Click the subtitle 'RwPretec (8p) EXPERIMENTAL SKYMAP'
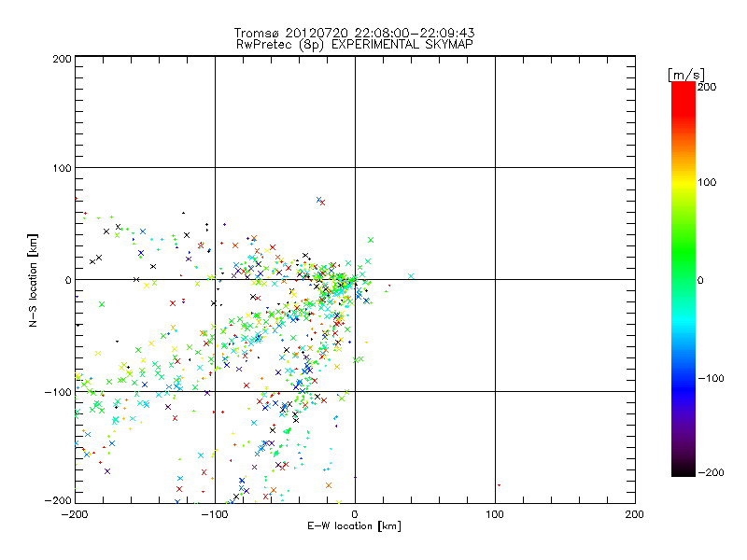The height and width of the screenshot is (560, 747). [x=355, y=44]
